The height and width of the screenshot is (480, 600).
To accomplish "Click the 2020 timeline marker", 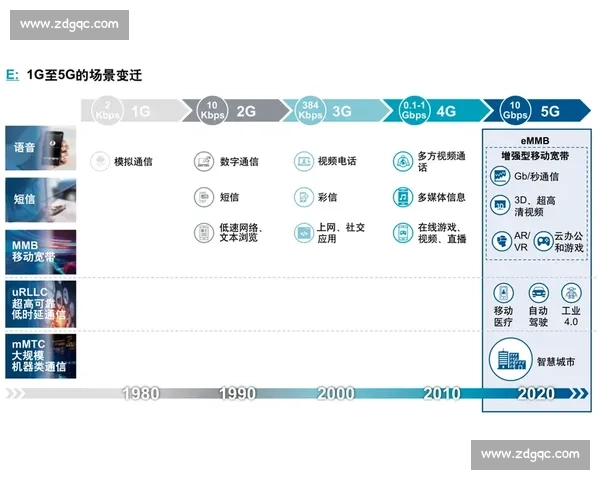I will pyautogui.click(x=536, y=393).
